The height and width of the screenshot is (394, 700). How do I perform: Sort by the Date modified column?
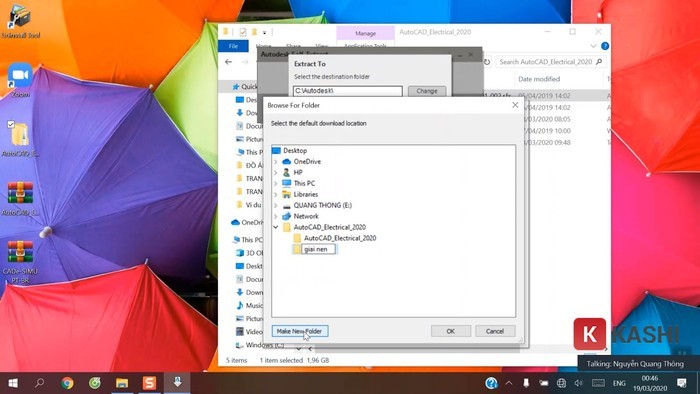[539, 79]
